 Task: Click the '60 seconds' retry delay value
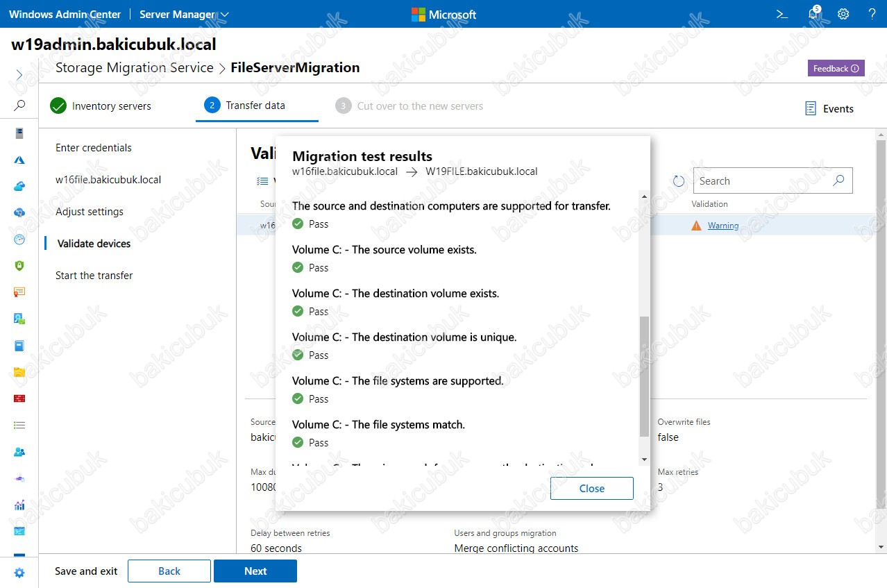coord(276,548)
